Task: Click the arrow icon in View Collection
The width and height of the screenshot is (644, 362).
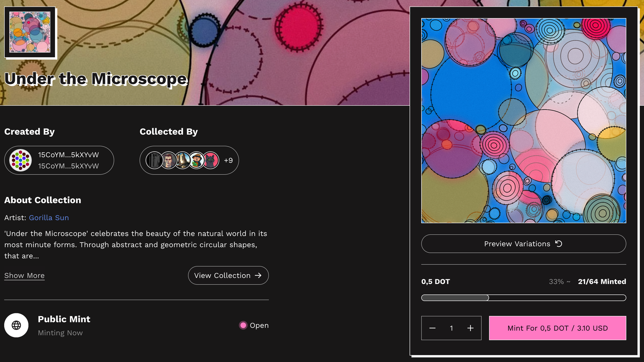Action: (258, 275)
